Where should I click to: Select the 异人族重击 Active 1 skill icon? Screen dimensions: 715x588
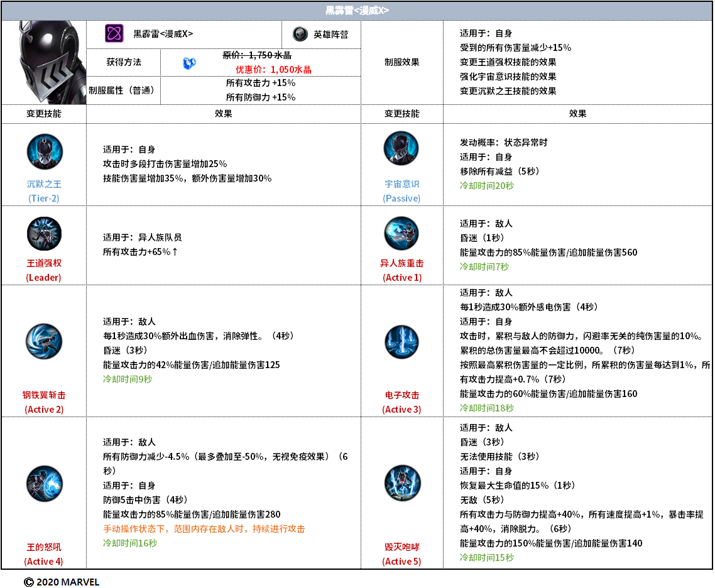pyautogui.click(x=401, y=234)
